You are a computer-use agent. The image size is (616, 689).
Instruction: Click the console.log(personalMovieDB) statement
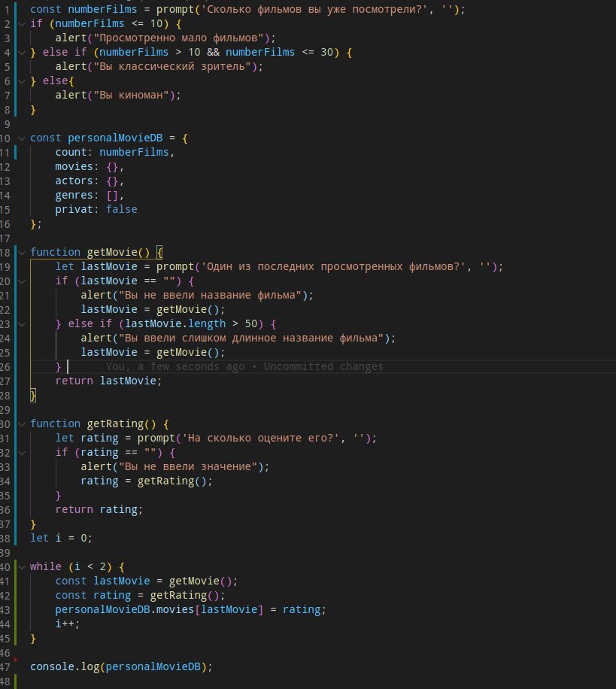(x=121, y=666)
